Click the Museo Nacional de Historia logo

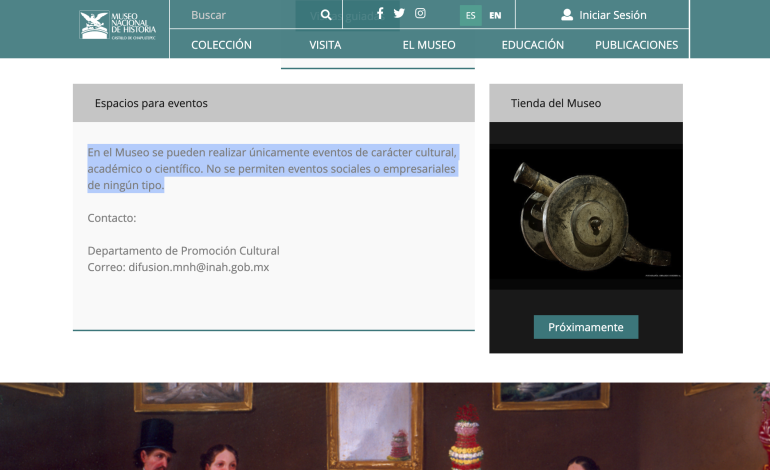(x=117, y=25)
